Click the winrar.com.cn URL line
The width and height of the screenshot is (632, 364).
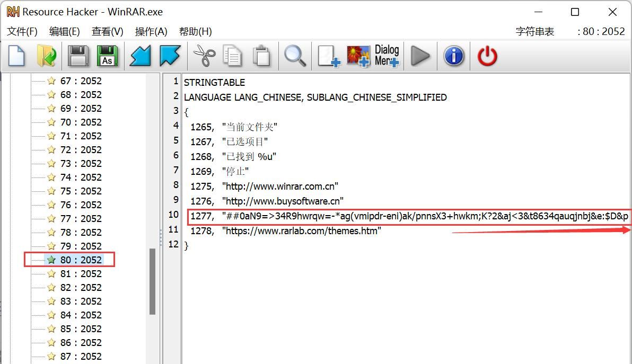click(264, 187)
